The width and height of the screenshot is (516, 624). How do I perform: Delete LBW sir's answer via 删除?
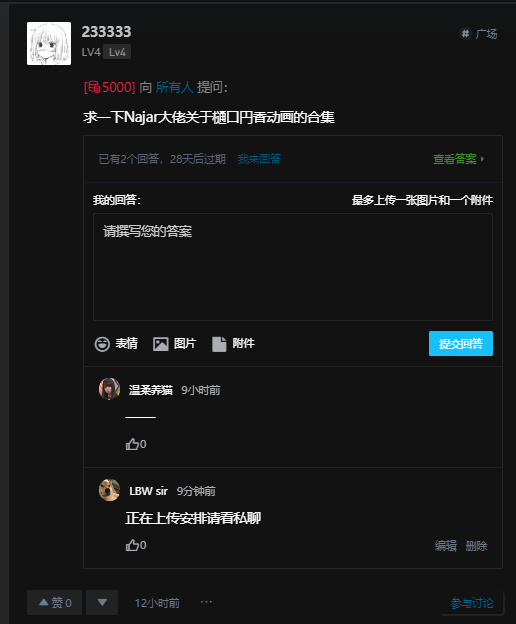pyautogui.click(x=477, y=546)
